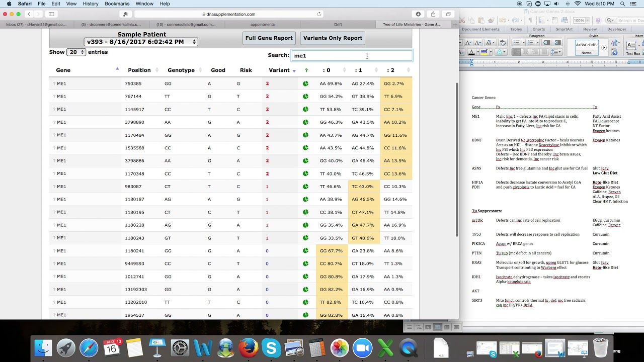Viewport: 644px width, 362px height.
Task: Click the Variants Only Report button
Action: (333, 38)
